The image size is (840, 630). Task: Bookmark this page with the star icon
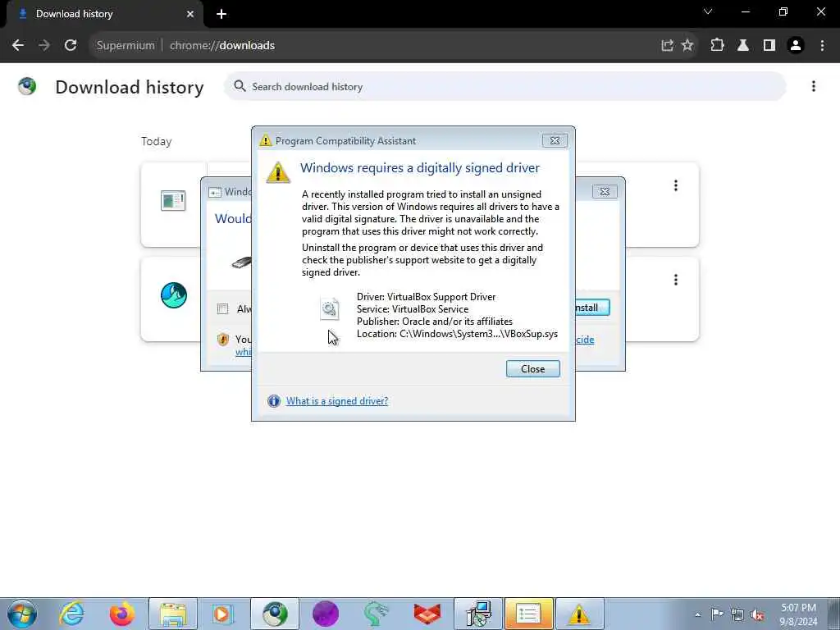pyautogui.click(x=687, y=46)
